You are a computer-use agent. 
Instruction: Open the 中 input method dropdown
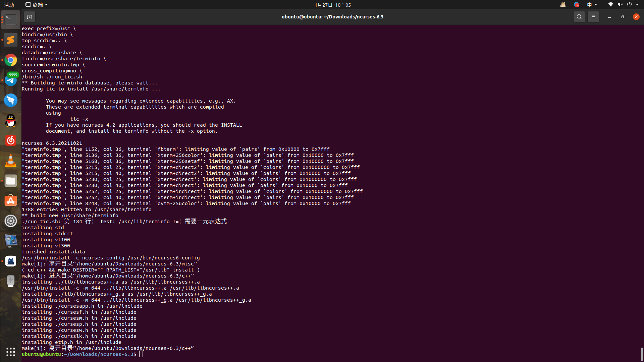[x=592, y=5]
